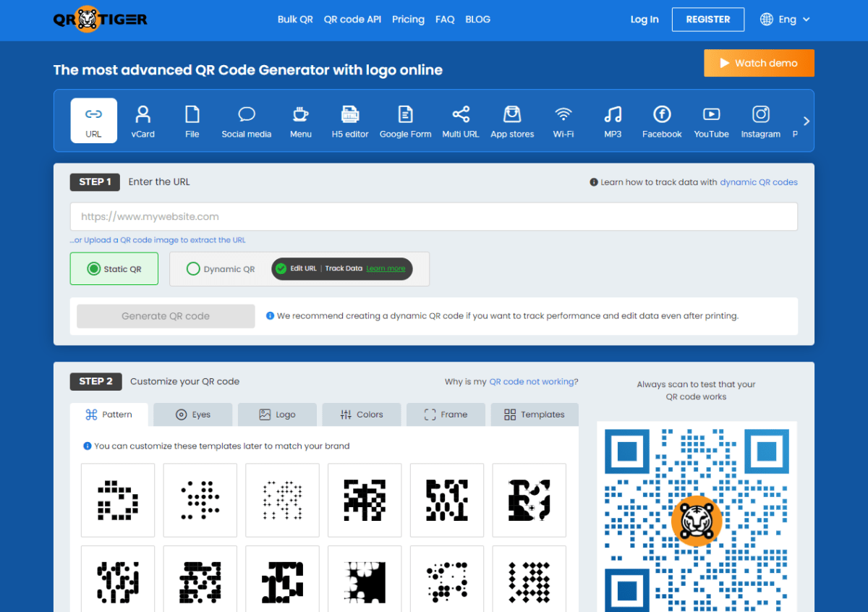The height and width of the screenshot is (612, 868).
Task: Select the vCard QR code type
Action: pyautogui.click(x=142, y=120)
